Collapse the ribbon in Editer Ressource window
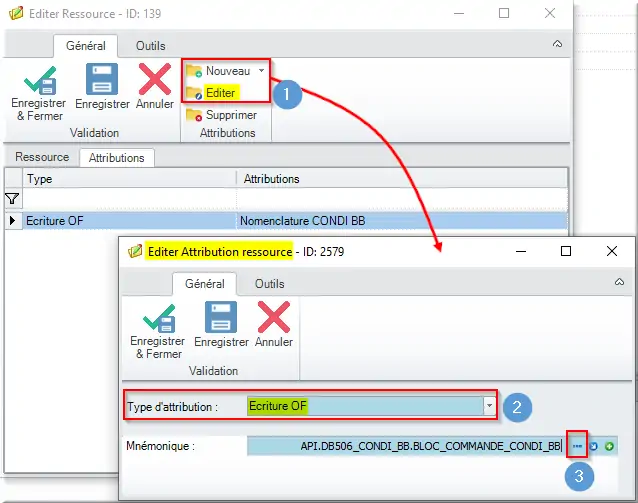Screen dimensions: 638x503 [x=557, y=44]
